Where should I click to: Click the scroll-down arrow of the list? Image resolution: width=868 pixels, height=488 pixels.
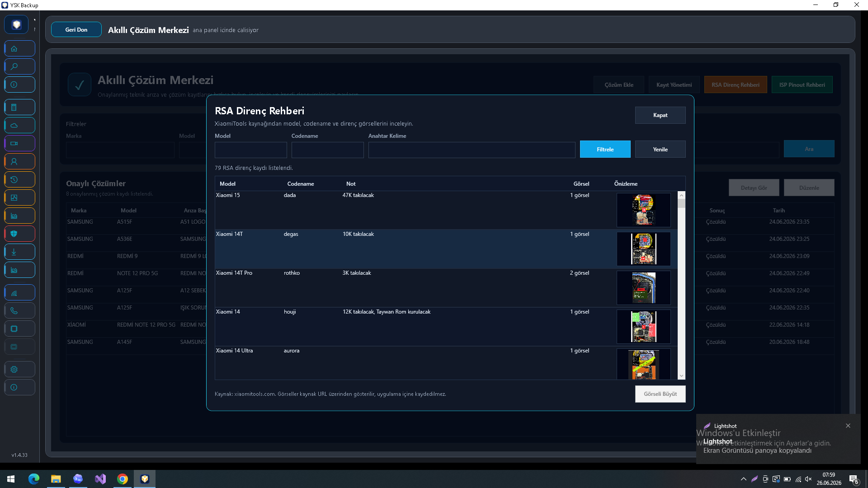pyautogui.click(x=681, y=375)
